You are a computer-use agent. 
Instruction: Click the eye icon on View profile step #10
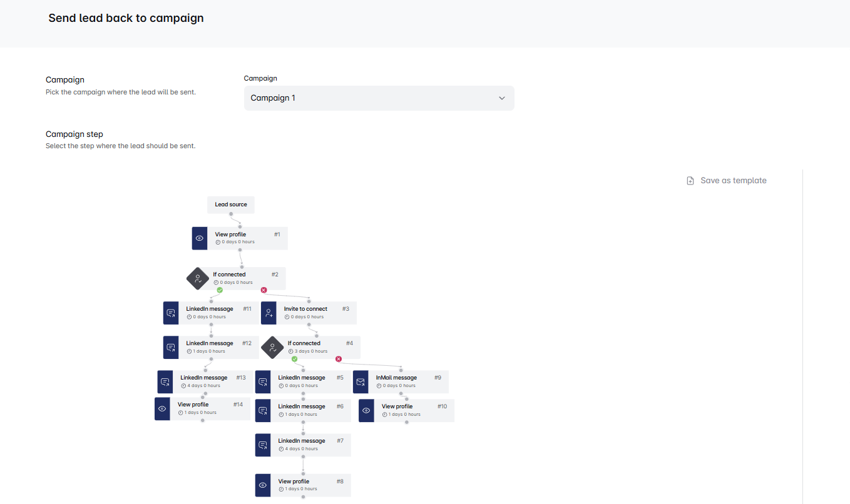coord(366,410)
